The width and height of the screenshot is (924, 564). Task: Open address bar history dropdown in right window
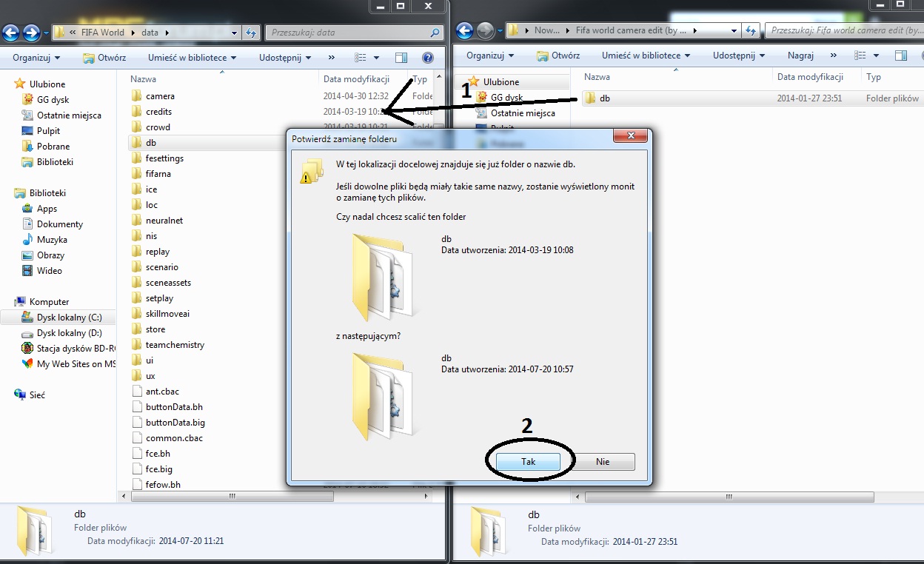734,30
